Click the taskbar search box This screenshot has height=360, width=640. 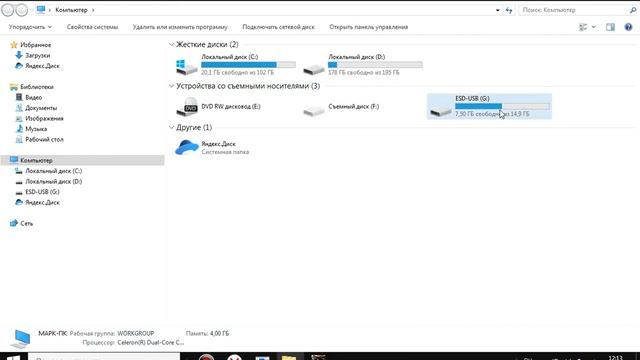coord(104,356)
